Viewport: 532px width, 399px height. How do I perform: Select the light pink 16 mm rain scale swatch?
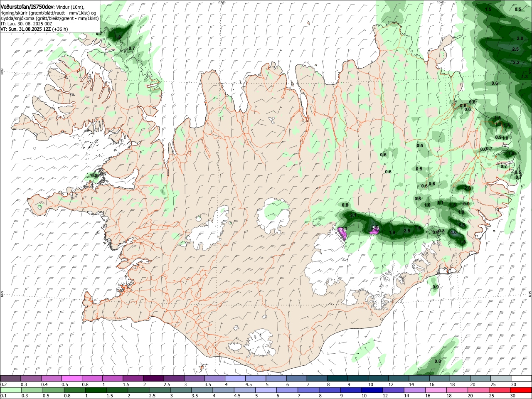coord(436,390)
